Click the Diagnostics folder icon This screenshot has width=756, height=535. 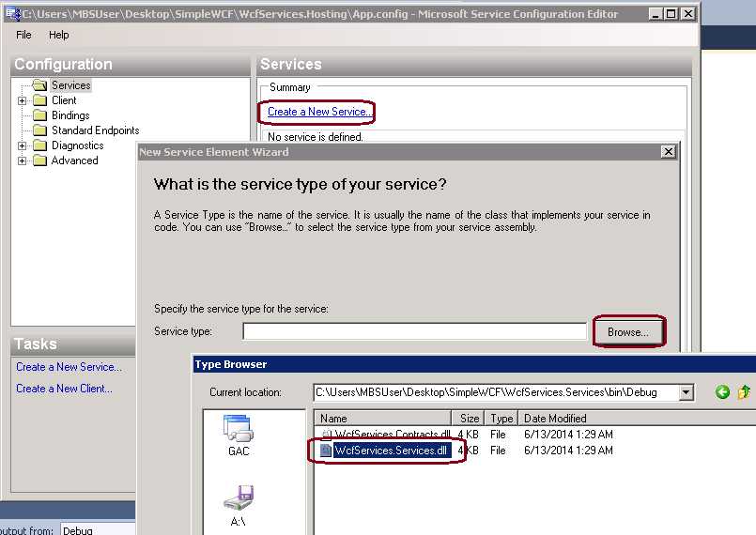click(x=40, y=145)
